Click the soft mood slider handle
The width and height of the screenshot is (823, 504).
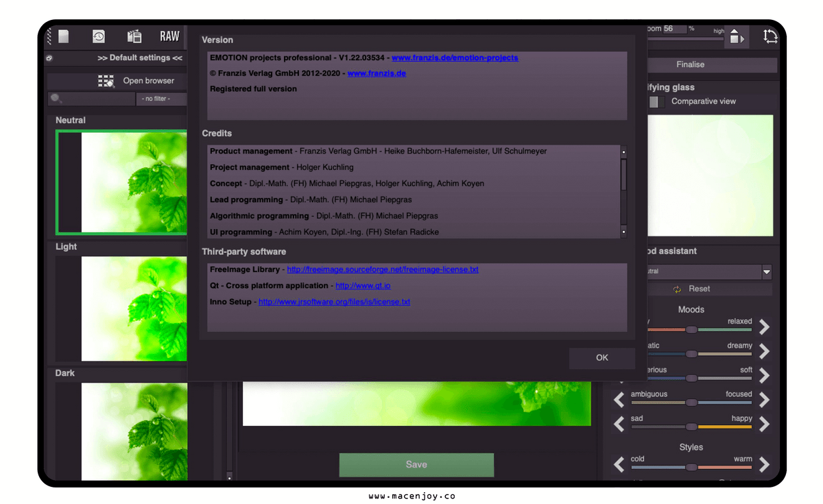[691, 379]
